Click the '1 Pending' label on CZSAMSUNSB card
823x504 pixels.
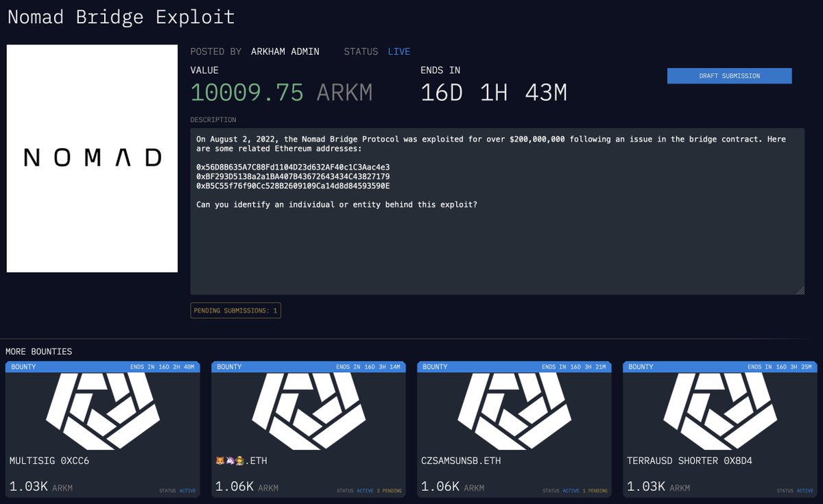[x=595, y=491]
